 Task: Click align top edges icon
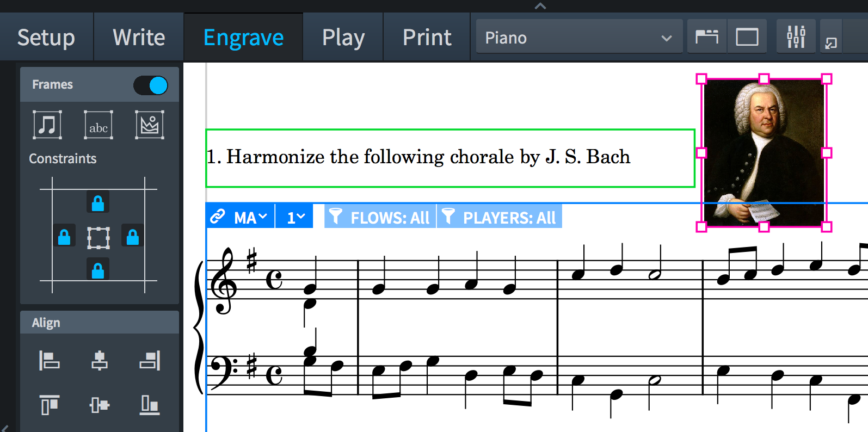point(49,405)
